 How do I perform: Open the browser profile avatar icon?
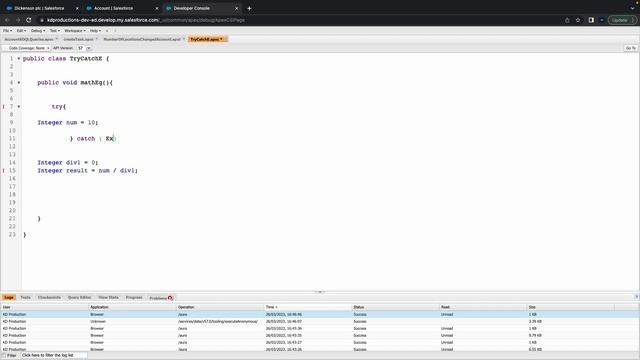[x=602, y=20]
